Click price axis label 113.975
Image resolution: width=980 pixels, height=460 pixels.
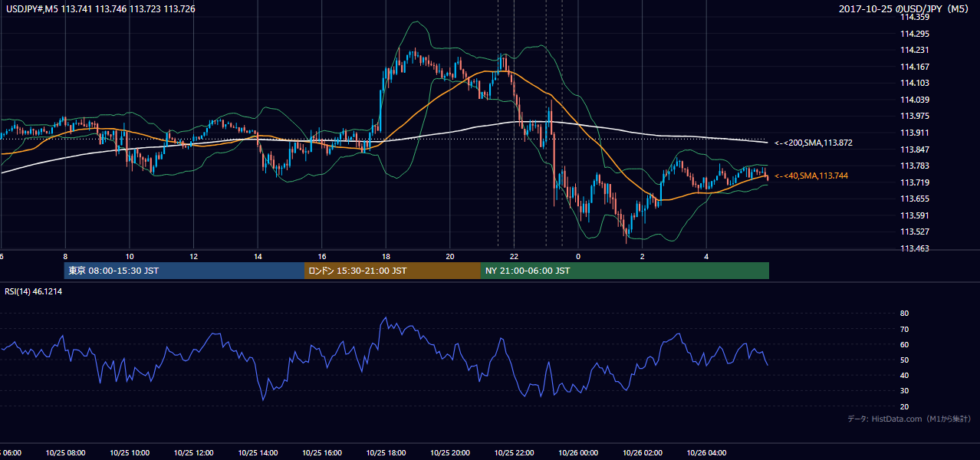[x=916, y=116]
